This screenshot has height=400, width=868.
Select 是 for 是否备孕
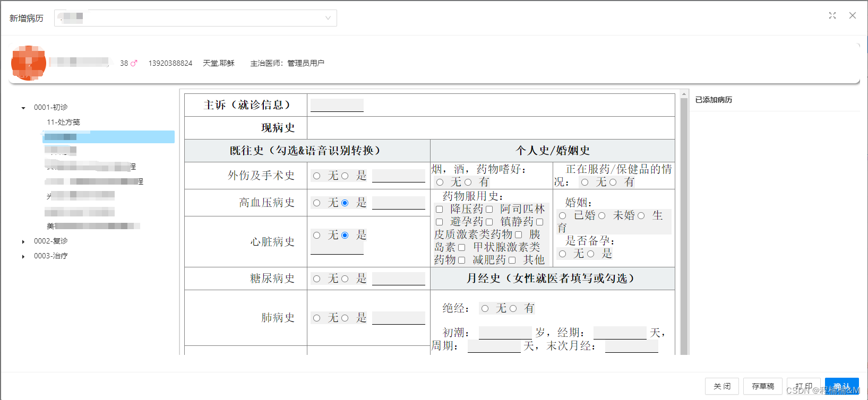point(591,254)
